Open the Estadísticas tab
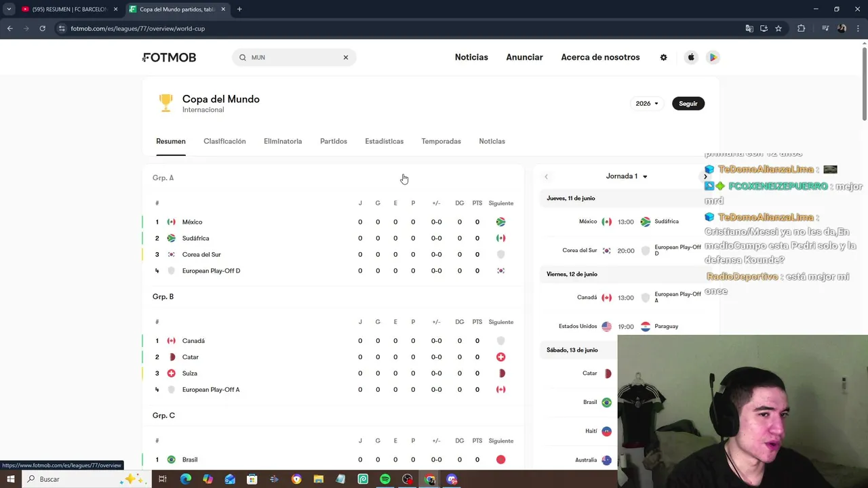 (x=384, y=141)
